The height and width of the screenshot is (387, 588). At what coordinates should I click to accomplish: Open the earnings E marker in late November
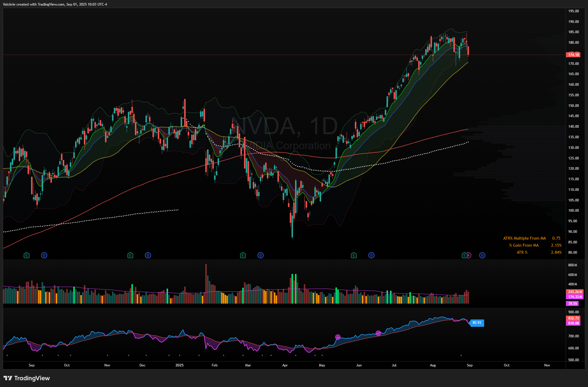130,255
